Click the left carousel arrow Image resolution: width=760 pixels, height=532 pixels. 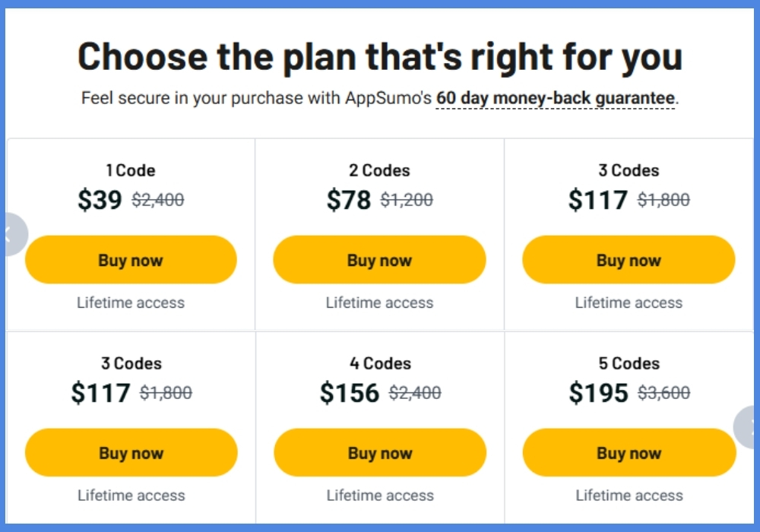[8, 234]
